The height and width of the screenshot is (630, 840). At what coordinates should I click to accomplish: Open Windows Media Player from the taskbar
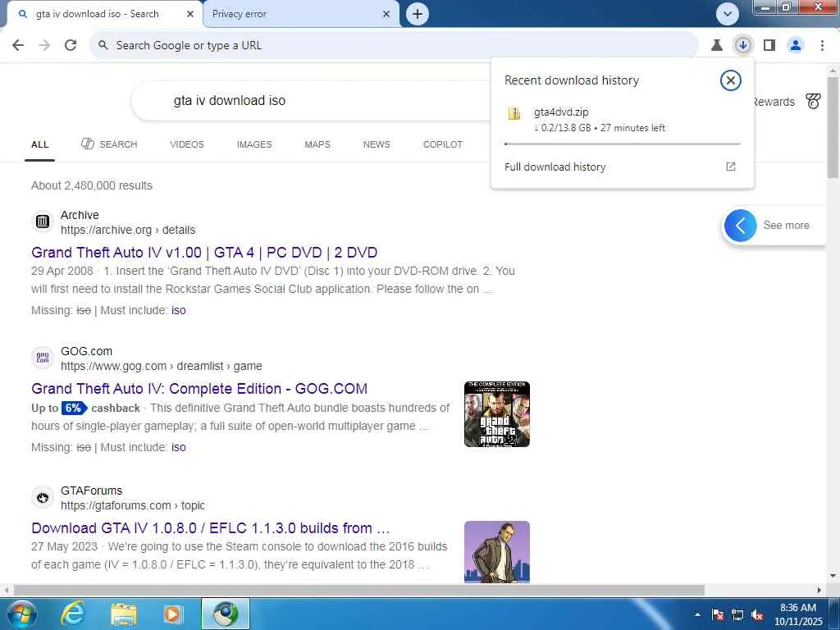pos(172,614)
